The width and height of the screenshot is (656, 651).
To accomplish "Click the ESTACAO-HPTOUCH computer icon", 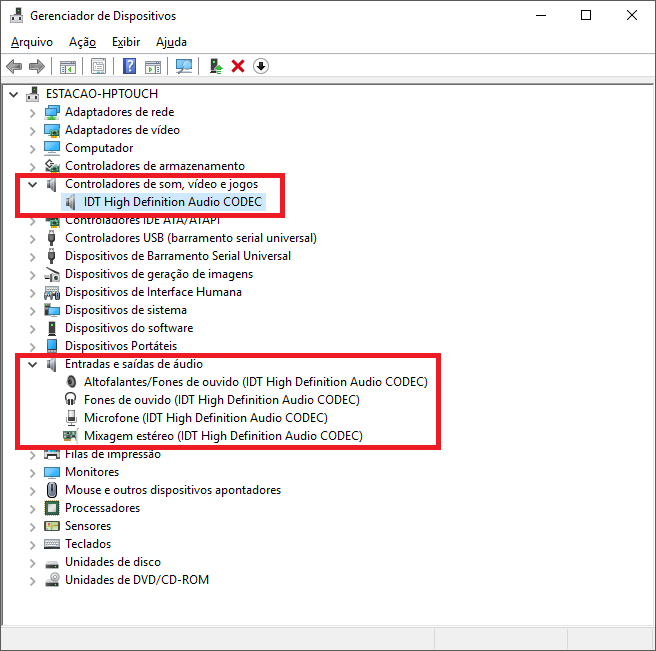I will tap(33, 94).
